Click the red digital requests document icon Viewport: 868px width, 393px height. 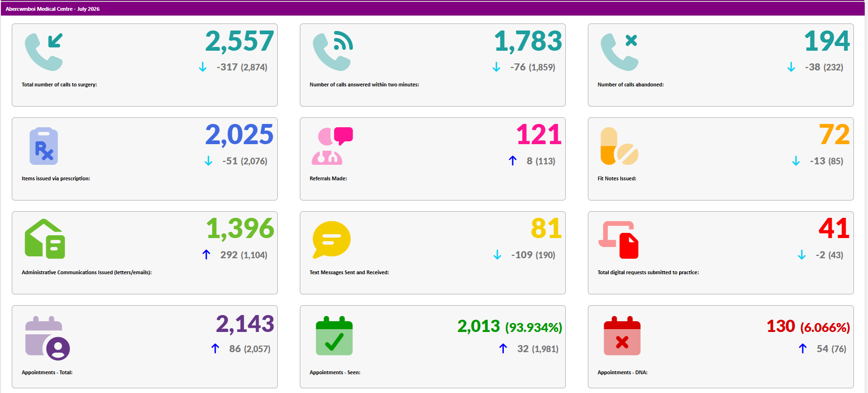(618, 240)
